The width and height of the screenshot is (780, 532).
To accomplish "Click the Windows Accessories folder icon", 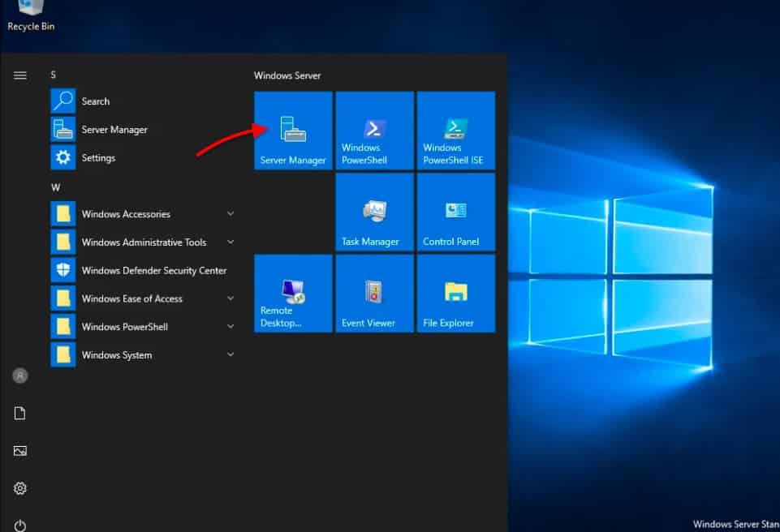I will (x=63, y=214).
